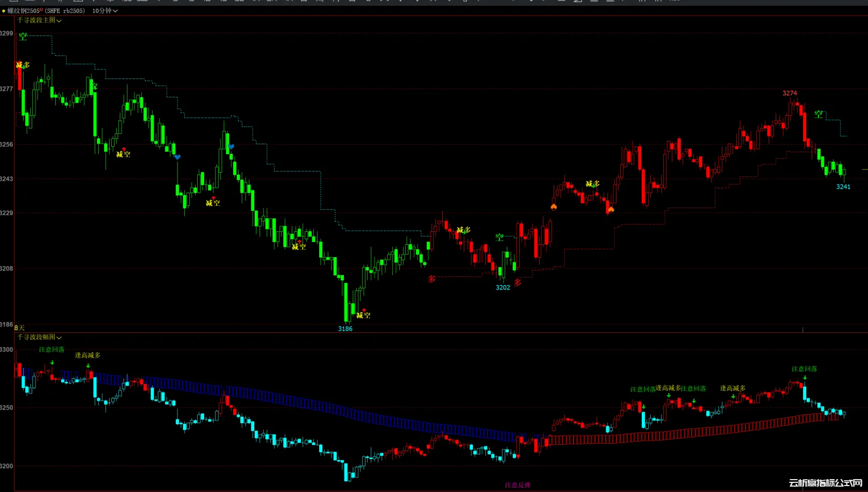
Task: Select the leftmost orange signal marker
Action: click(x=554, y=206)
